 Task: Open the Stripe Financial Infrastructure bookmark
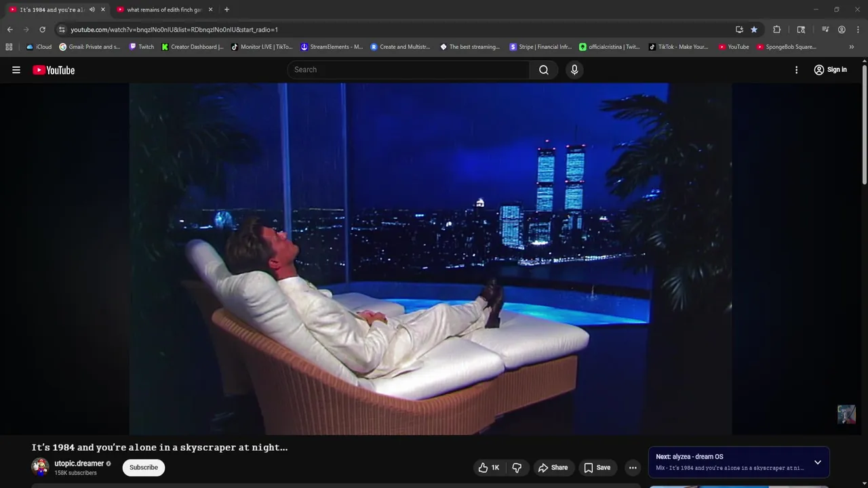540,47
